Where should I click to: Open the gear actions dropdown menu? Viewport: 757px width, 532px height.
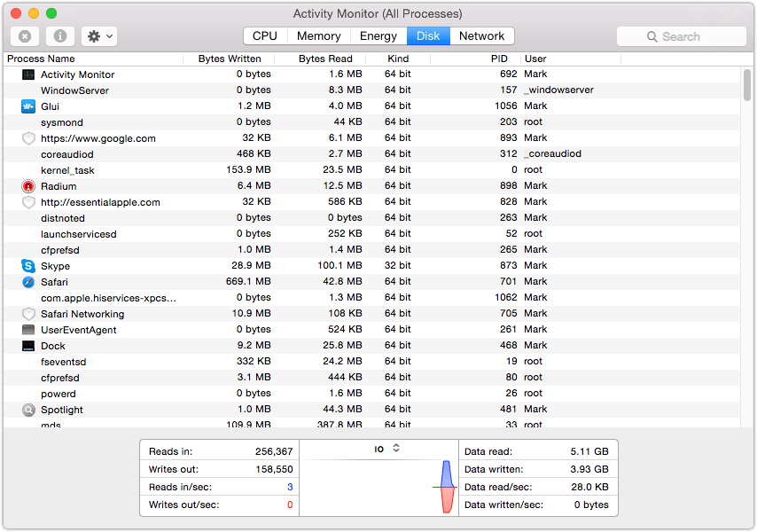tap(99, 36)
